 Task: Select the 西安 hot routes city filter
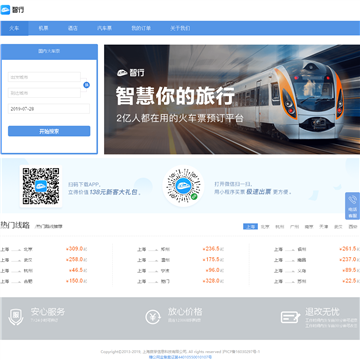(x=353, y=227)
